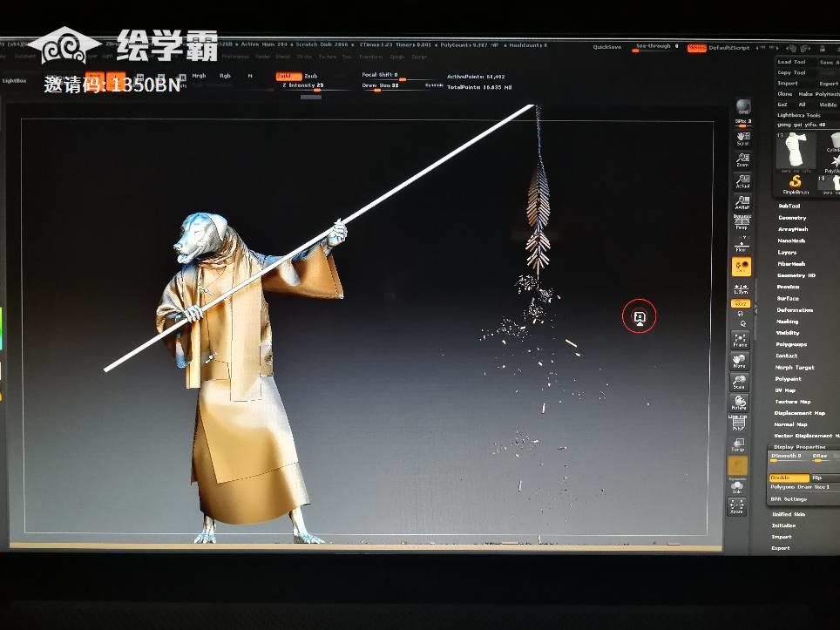Click the Xpose button
This screenshot has width=840, height=630.
click(736, 507)
